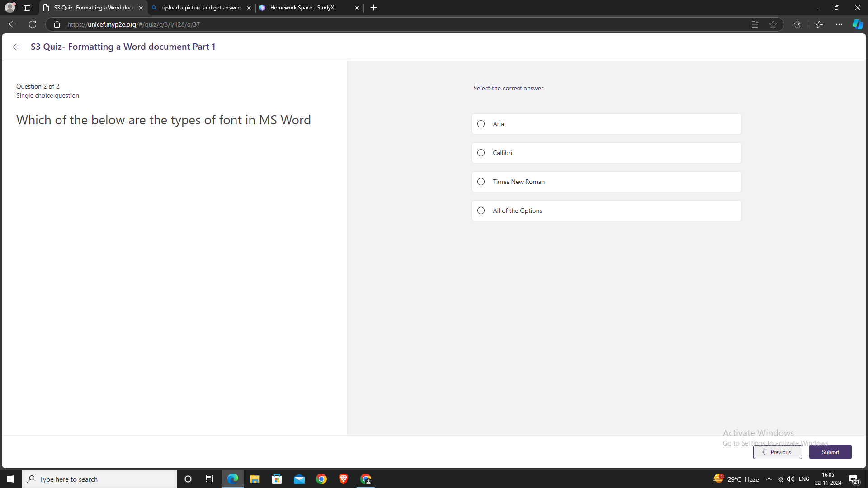The width and height of the screenshot is (868, 488).
Task: Select the Calibri radio button option
Action: [x=481, y=153]
